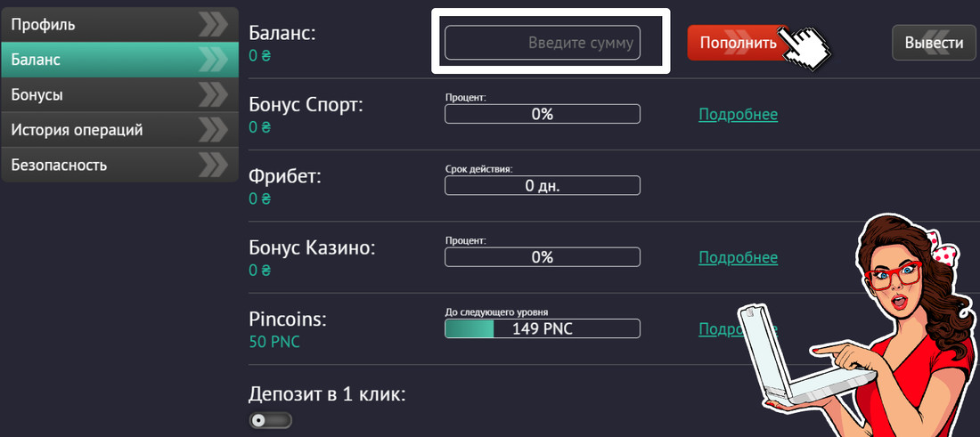
Task: Click the red Пополнить button
Action: pyautogui.click(x=738, y=43)
